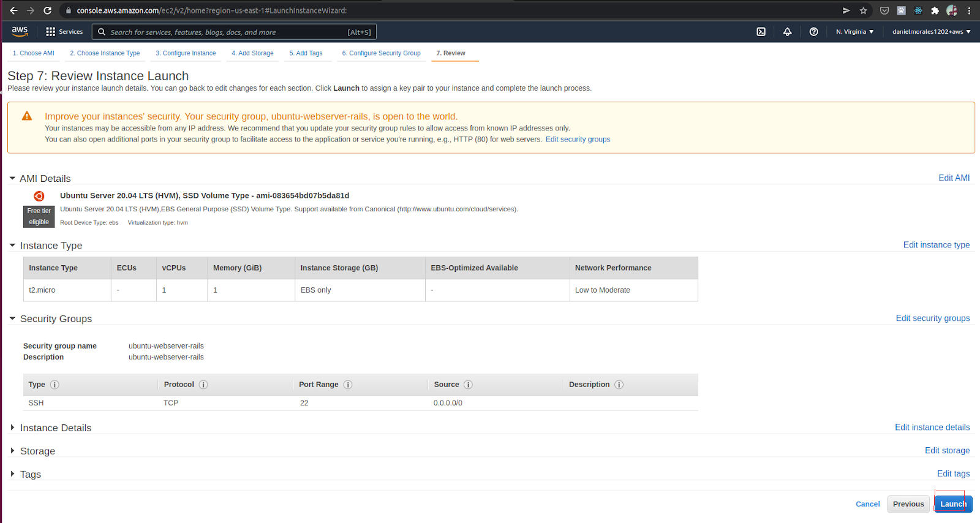Click the Free tier eligible badge
This screenshot has width=980, height=523.
coord(39,216)
